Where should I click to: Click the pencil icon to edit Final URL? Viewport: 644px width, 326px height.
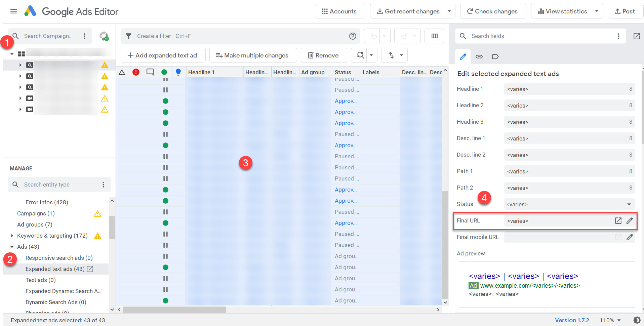[x=630, y=220]
